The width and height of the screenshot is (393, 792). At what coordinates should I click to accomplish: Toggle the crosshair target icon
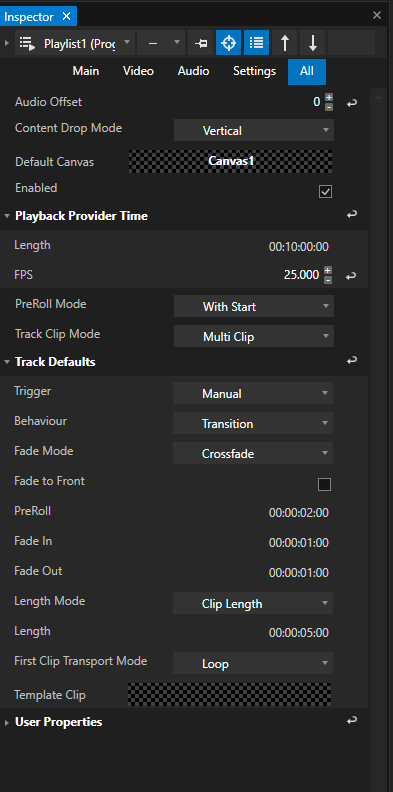pyautogui.click(x=228, y=43)
